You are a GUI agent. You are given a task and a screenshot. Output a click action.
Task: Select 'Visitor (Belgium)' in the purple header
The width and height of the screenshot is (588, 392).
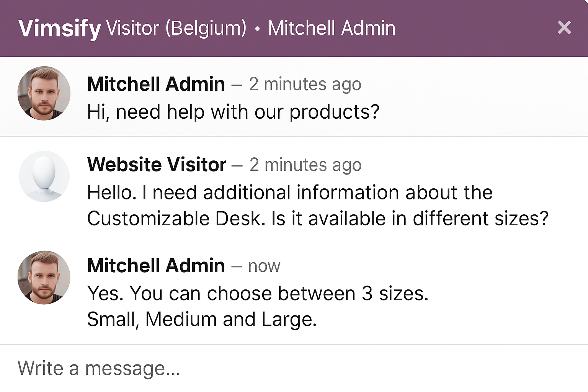(x=176, y=28)
